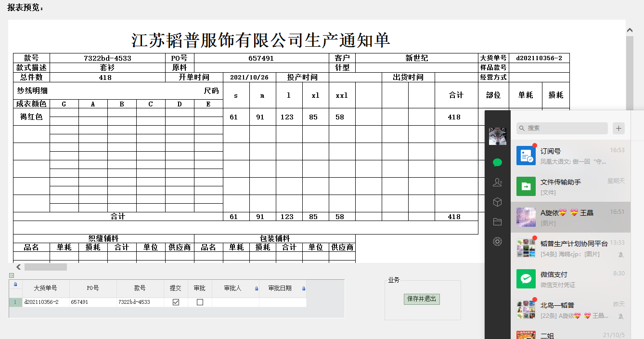
Task: Click the up arrow of report scrollbar
Action: click(630, 30)
